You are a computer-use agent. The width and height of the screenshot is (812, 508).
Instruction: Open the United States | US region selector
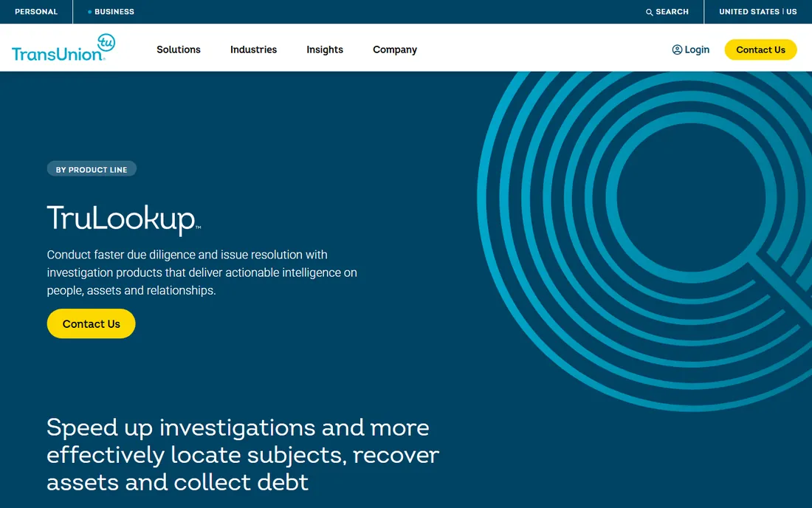757,11
